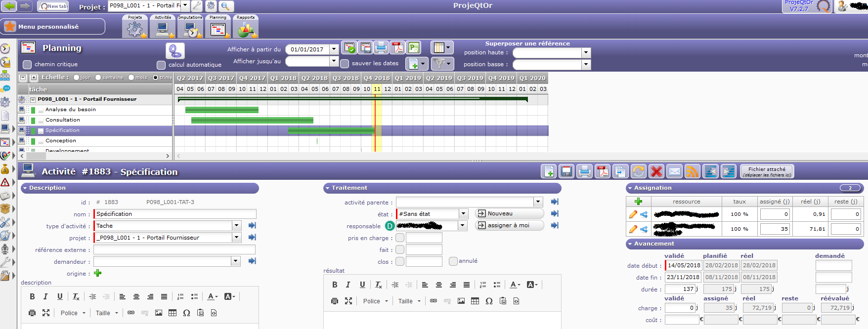
Task: Select the semaine scale radio button
Action: (x=98, y=78)
